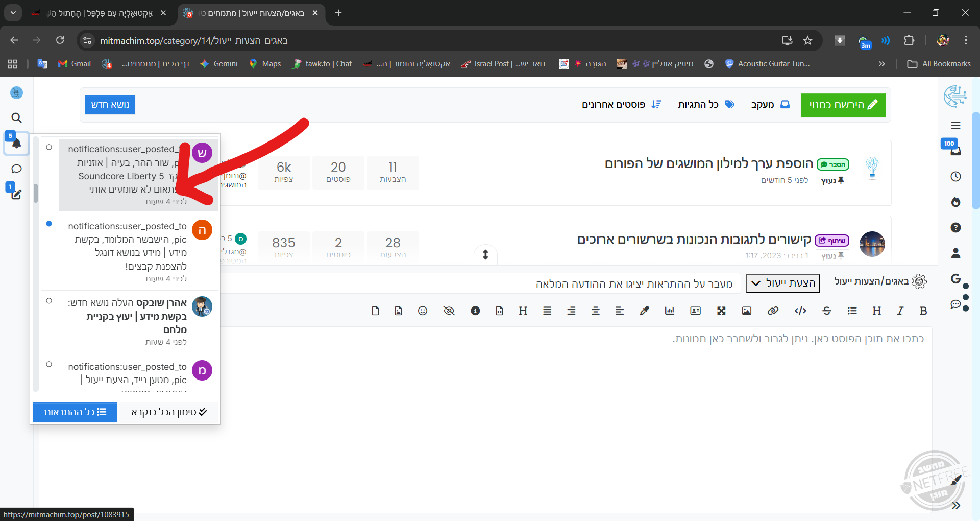Open the כל התגיות tags filter dropdown
Screen dimensions: 980x521
(705, 105)
